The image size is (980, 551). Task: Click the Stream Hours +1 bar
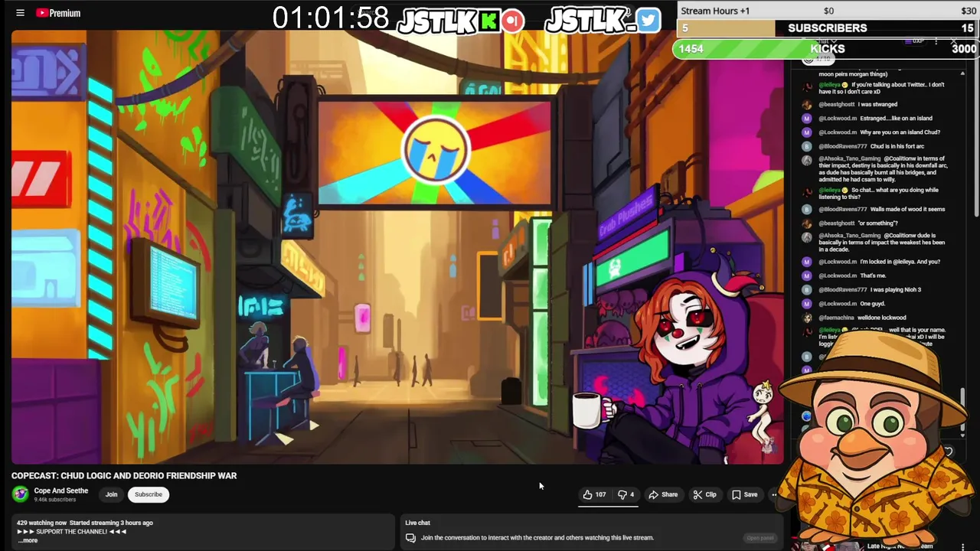pyautogui.click(x=828, y=11)
